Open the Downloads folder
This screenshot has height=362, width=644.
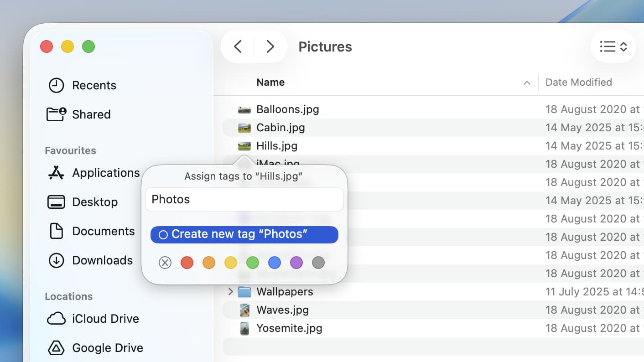pyautogui.click(x=102, y=260)
